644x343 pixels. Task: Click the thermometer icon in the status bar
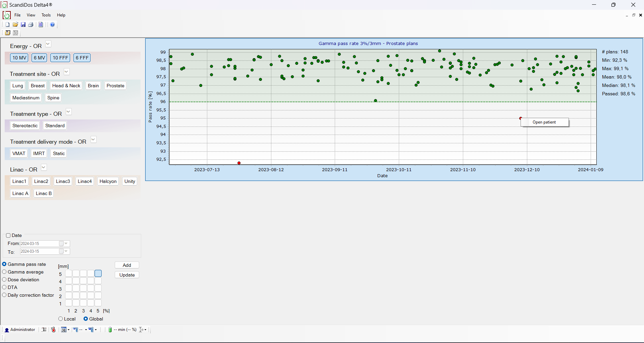click(53, 330)
